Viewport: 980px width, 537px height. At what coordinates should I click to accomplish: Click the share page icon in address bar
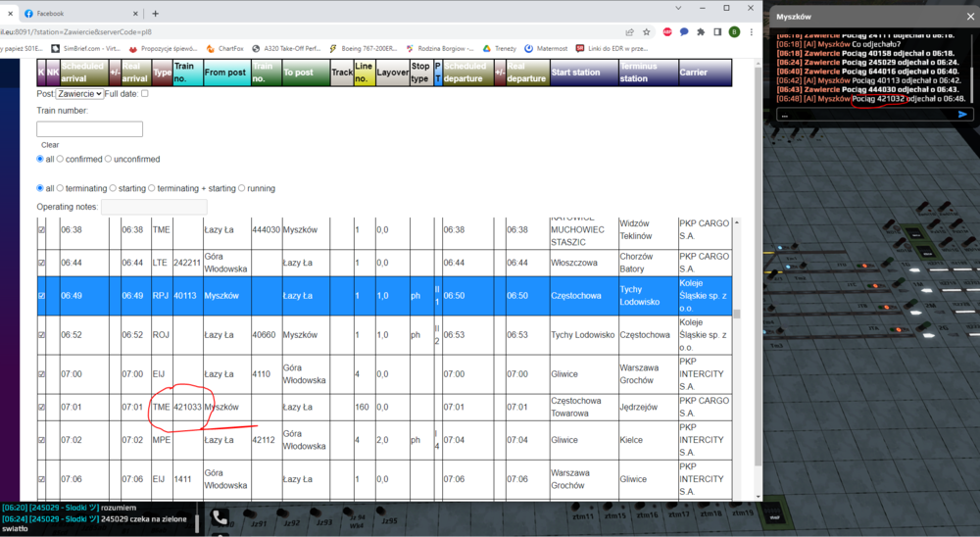(628, 31)
